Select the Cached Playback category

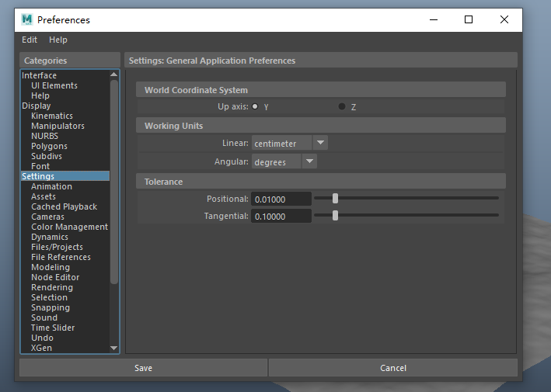64,206
